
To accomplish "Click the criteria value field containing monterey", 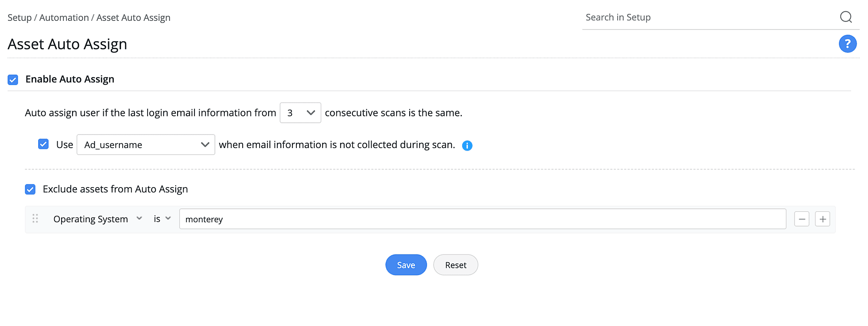I will click(x=482, y=219).
